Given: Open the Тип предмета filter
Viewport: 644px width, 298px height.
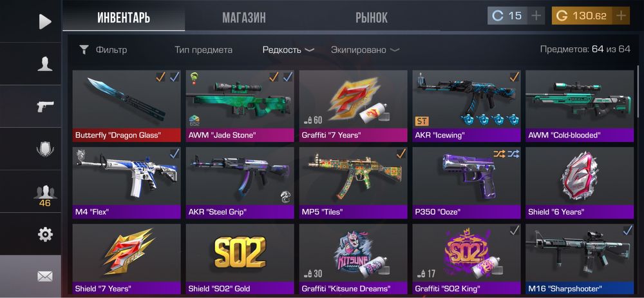Looking at the screenshot, I should coord(204,50).
